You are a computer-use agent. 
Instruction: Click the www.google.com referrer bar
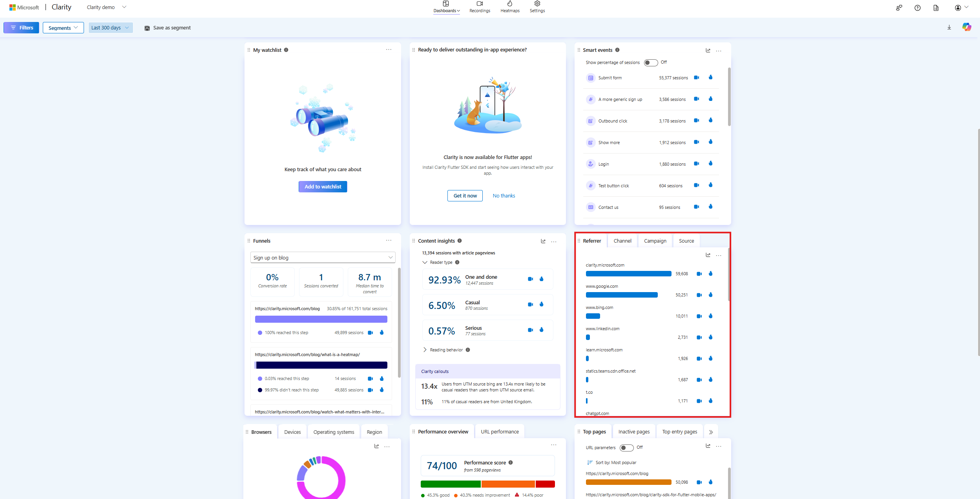coord(622,295)
